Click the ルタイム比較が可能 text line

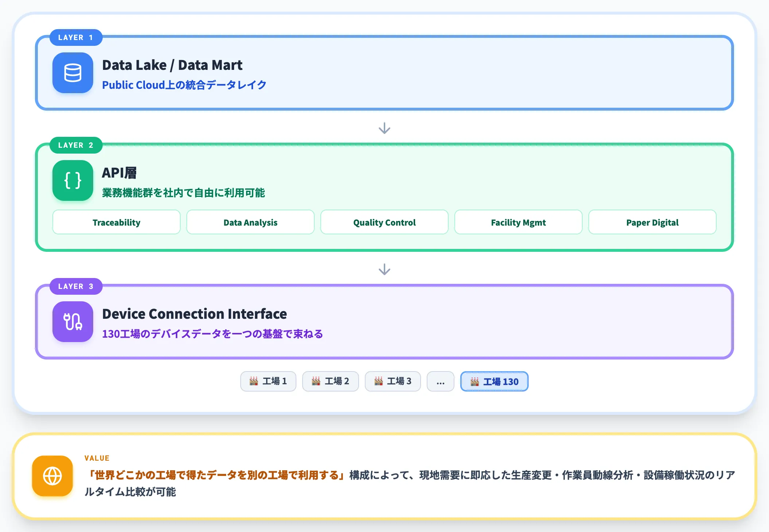pyautogui.click(x=130, y=492)
